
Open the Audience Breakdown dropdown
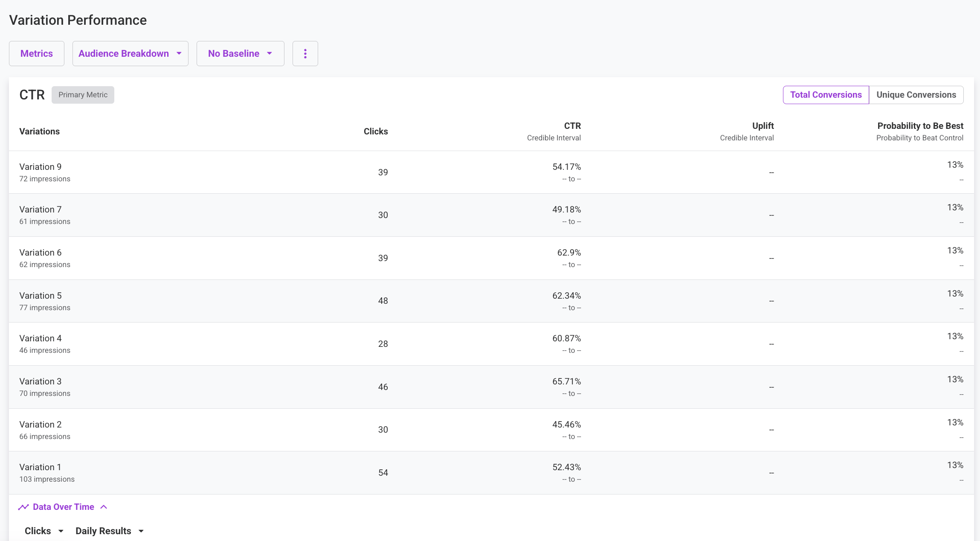coord(130,53)
